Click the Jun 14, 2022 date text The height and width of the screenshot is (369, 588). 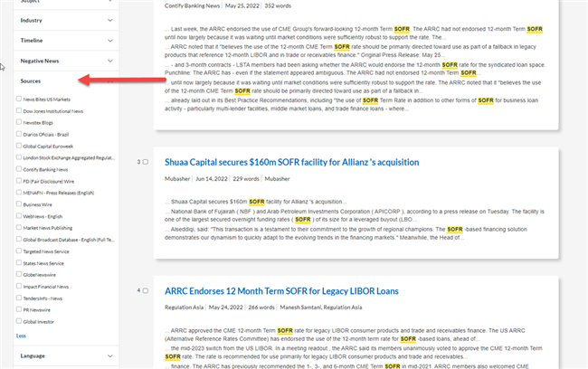click(212, 179)
